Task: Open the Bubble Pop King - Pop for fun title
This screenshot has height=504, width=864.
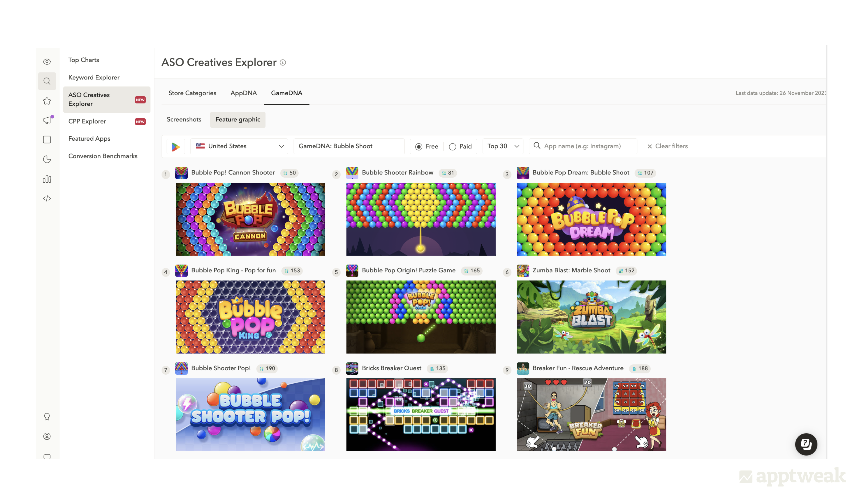Action: (x=234, y=270)
